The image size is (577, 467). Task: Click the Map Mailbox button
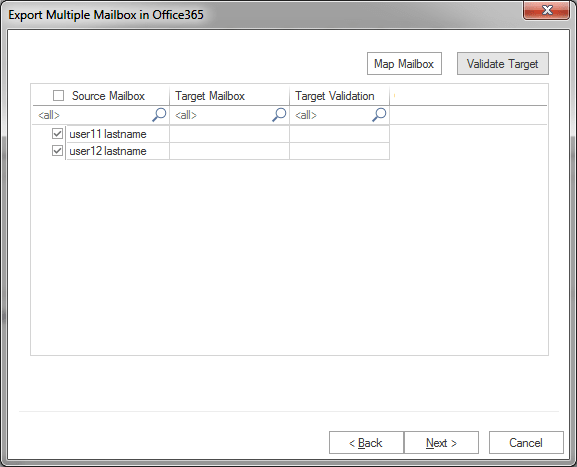404,64
